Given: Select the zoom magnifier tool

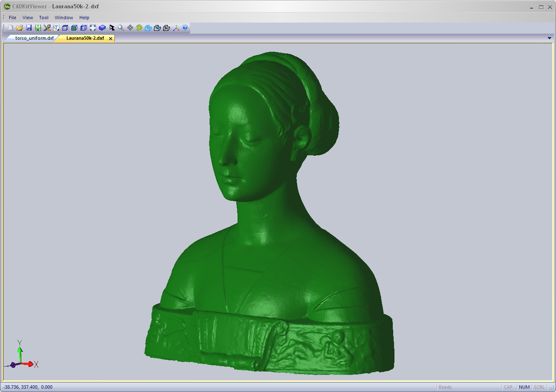Looking at the screenshot, I should 121,28.
